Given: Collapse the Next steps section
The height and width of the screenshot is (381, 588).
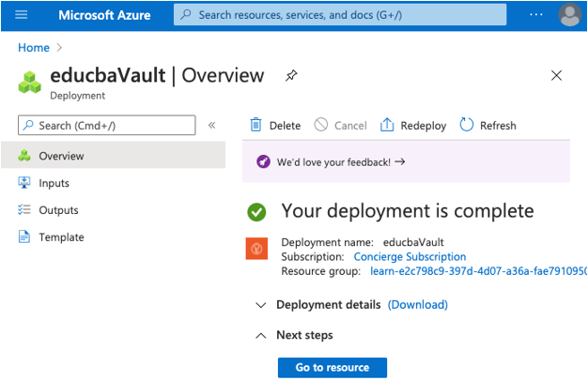Looking at the screenshot, I should pos(260,335).
